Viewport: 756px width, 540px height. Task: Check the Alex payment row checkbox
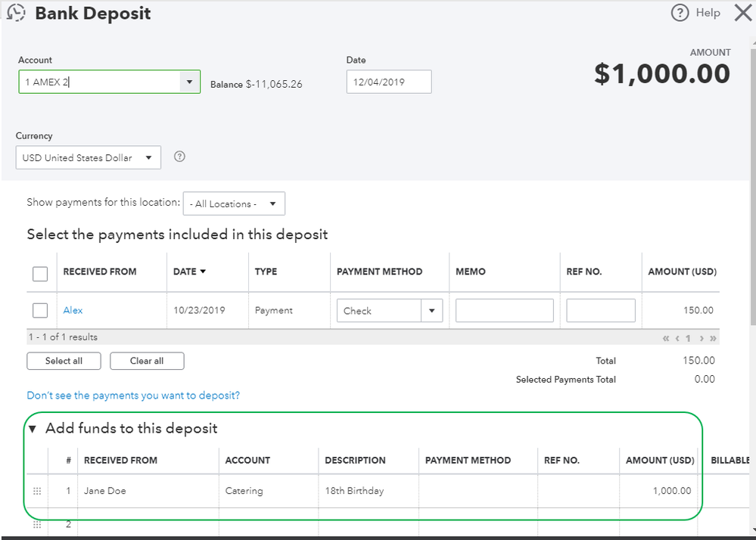[x=40, y=310]
